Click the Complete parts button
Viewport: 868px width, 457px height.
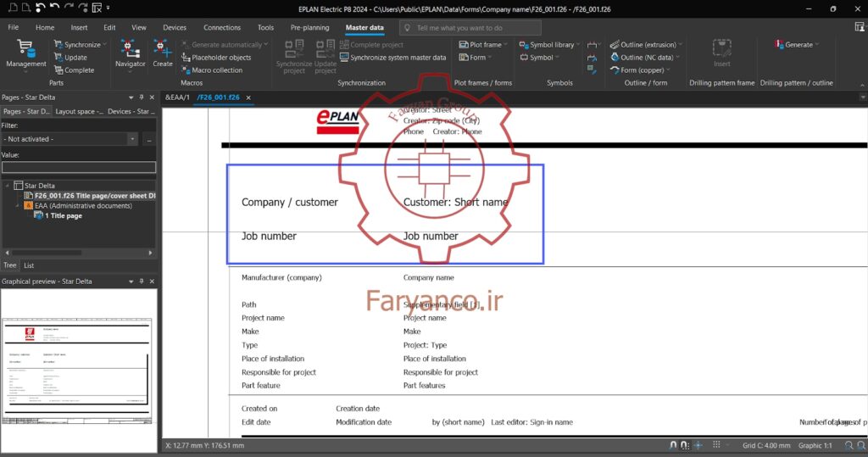point(75,70)
